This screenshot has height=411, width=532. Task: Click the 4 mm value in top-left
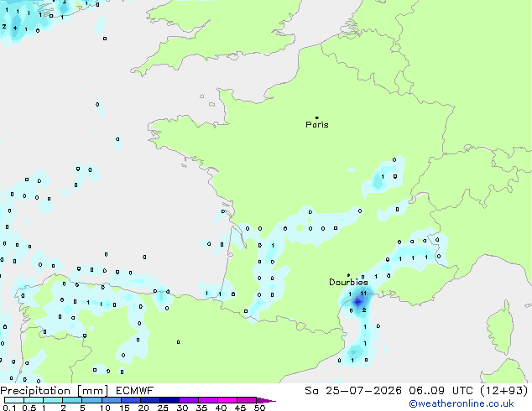tap(15, 29)
